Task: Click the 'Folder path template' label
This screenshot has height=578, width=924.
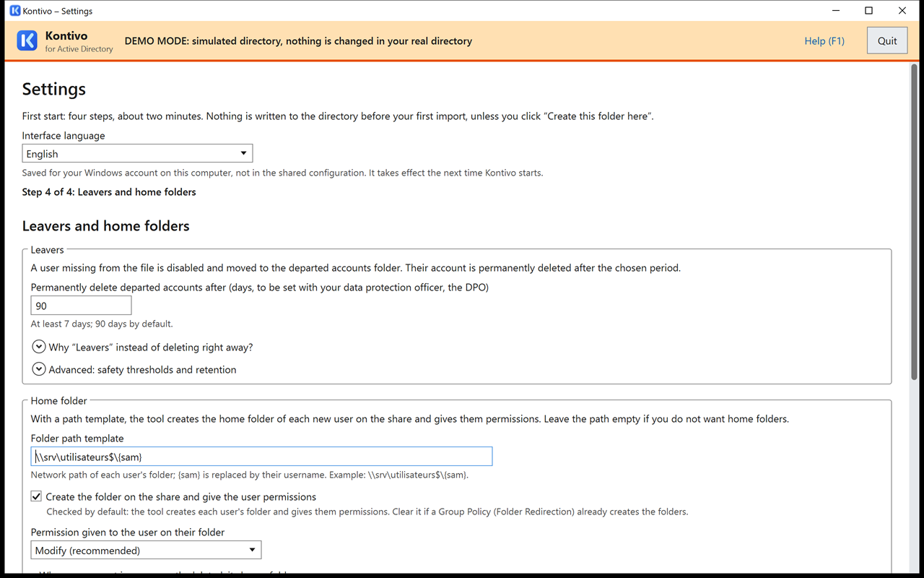Action: [x=77, y=438]
